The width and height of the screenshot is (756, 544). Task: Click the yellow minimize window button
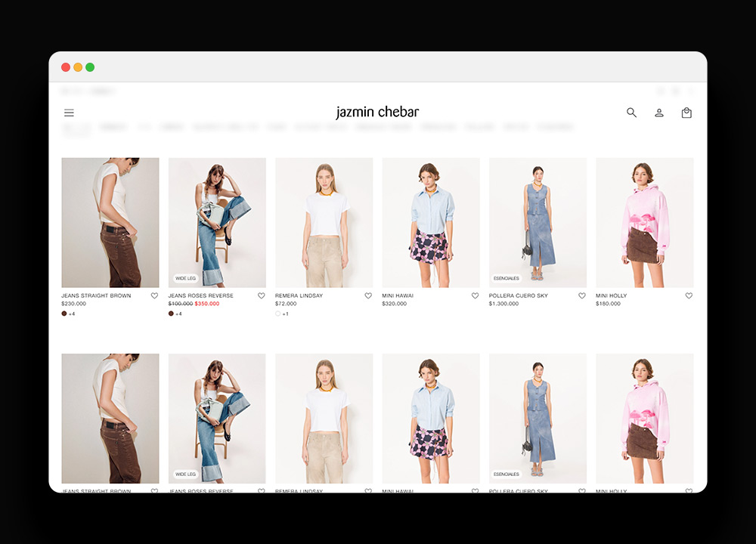click(x=78, y=67)
